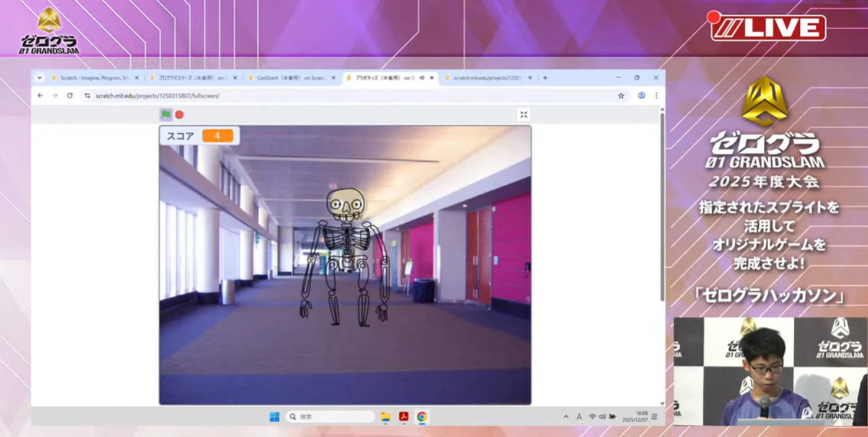Show hidden icons in system tray

click(x=565, y=417)
